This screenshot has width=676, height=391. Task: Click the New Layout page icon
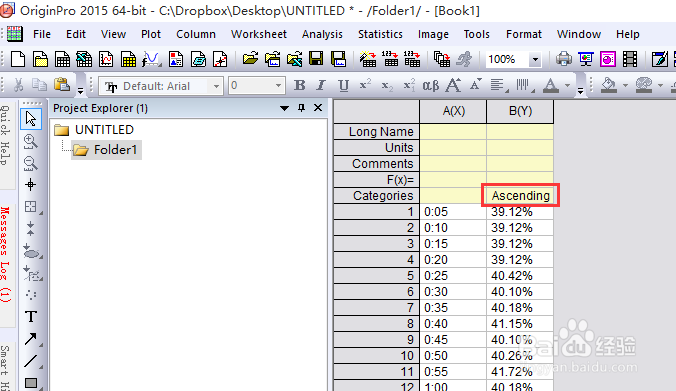pos(176,59)
